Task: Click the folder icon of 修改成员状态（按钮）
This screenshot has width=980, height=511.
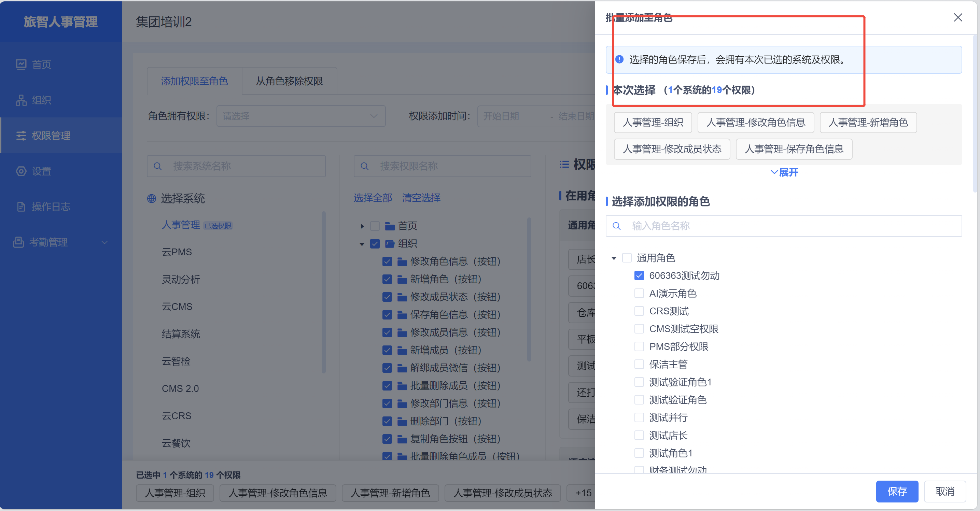Action: [x=402, y=297]
